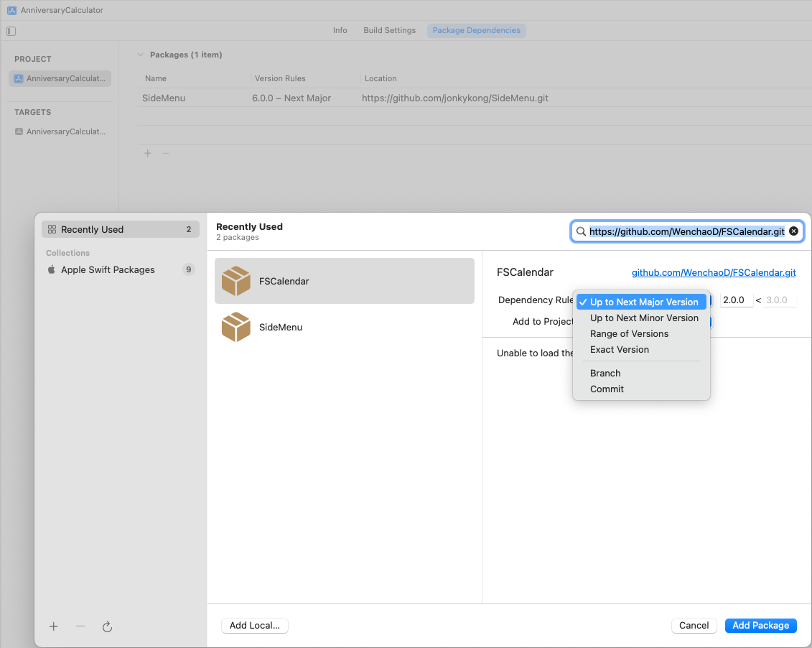Remove collection with the minus icon
The height and width of the screenshot is (648, 812).
[80, 626]
